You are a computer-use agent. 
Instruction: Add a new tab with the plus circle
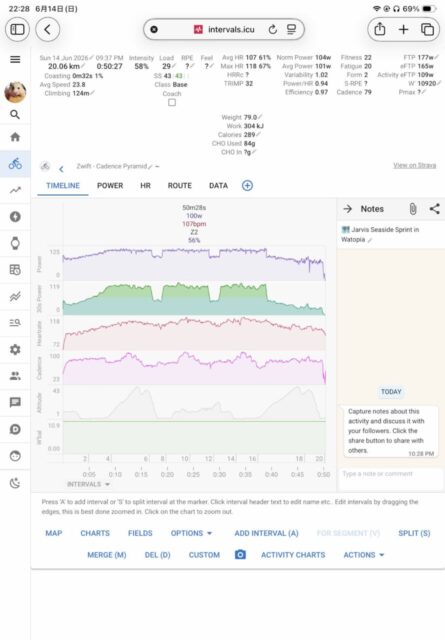[247, 186]
